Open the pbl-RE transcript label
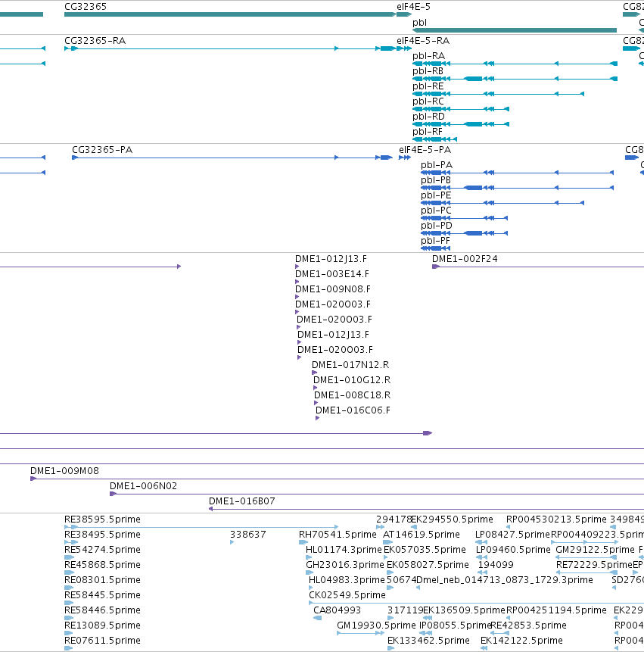This screenshot has height=652, width=644. point(428,86)
